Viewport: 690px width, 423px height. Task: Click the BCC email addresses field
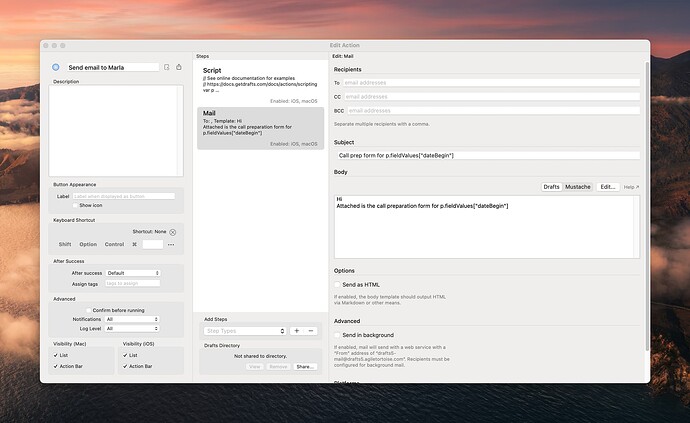493,111
